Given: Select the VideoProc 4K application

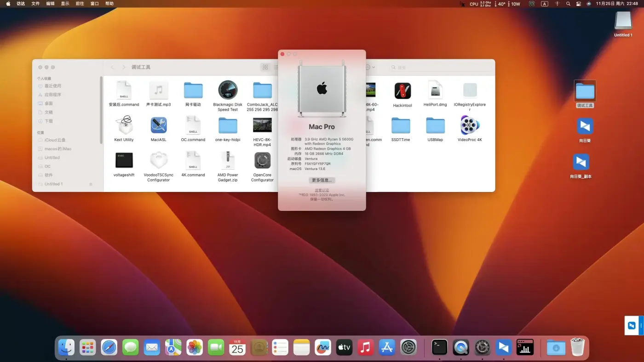Looking at the screenshot, I should (470, 125).
